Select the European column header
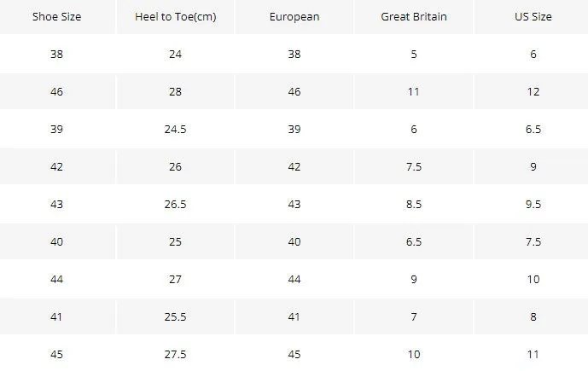 [x=294, y=17]
